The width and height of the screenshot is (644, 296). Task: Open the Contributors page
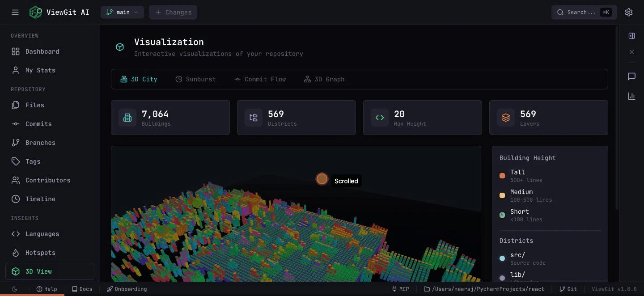50,180
